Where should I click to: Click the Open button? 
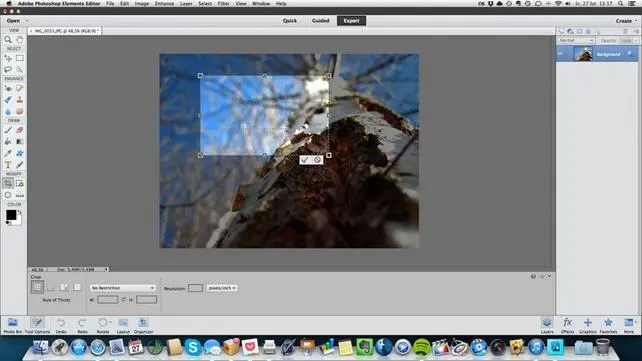coord(13,20)
